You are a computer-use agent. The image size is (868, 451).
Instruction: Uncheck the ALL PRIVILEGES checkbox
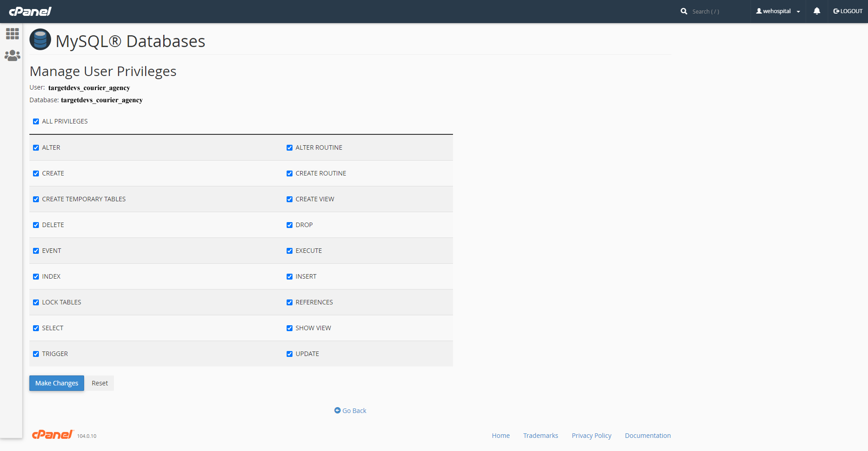pos(36,121)
